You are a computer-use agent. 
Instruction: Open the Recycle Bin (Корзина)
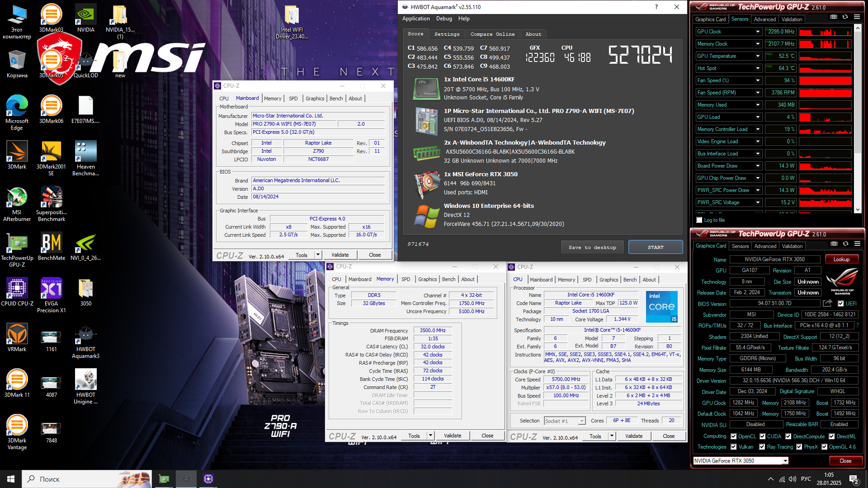click(x=17, y=64)
